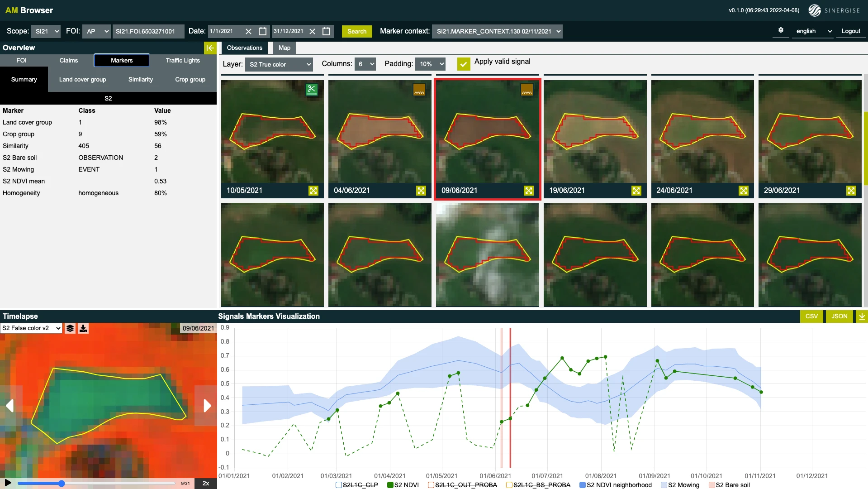Image resolution: width=868 pixels, height=489 pixels.
Task: Open the settings gear icon
Action: click(781, 30)
